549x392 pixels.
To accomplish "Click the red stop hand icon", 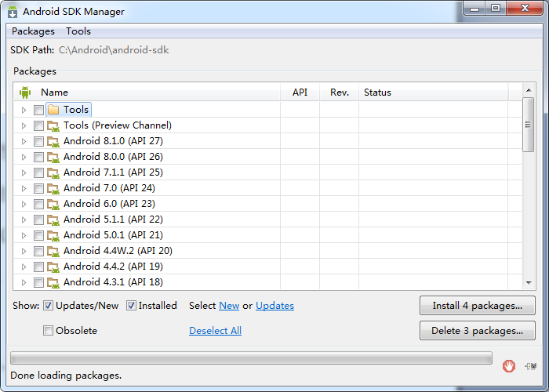I will (x=509, y=366).
